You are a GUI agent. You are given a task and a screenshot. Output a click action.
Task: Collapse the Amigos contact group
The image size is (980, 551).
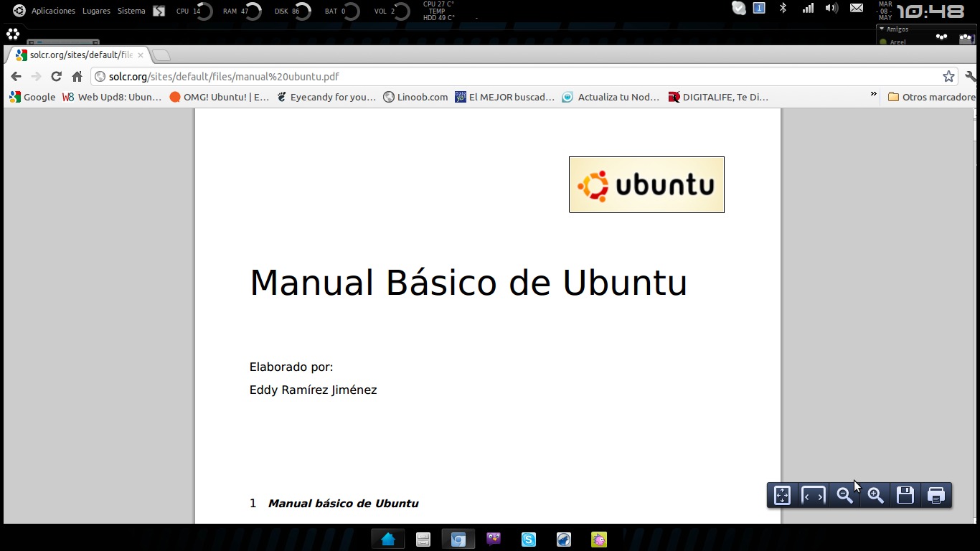(x=882, y=29)
